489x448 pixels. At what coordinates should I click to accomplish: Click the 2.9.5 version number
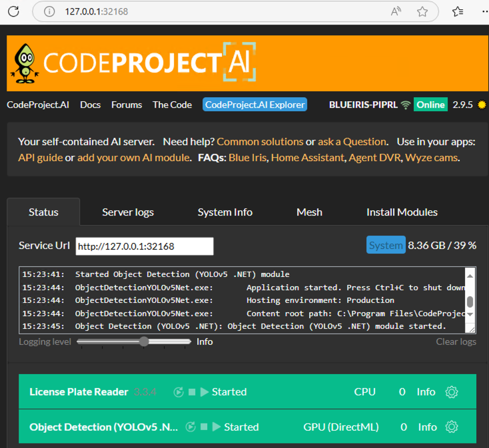pos(462,105)
